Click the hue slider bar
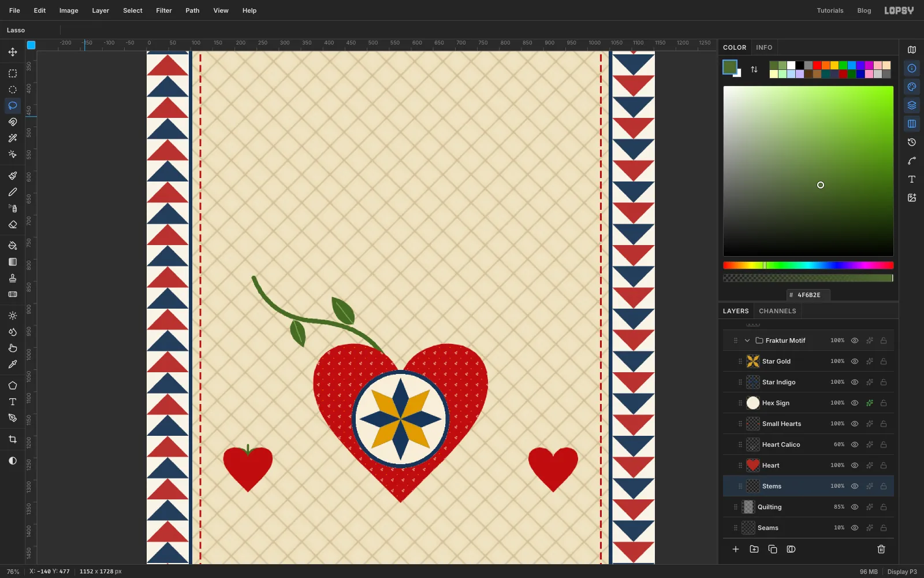Viewport: 924px width, 578px height. tap(808, 265)
